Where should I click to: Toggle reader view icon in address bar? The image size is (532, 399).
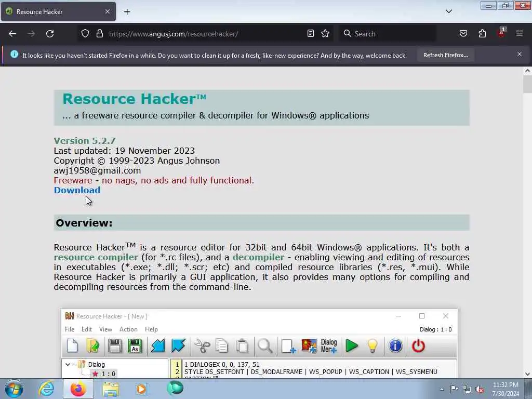311,34
